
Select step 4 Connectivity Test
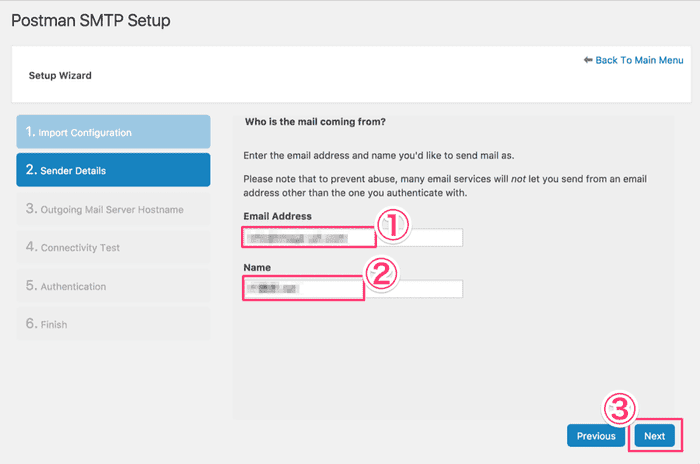click(113, 247)
